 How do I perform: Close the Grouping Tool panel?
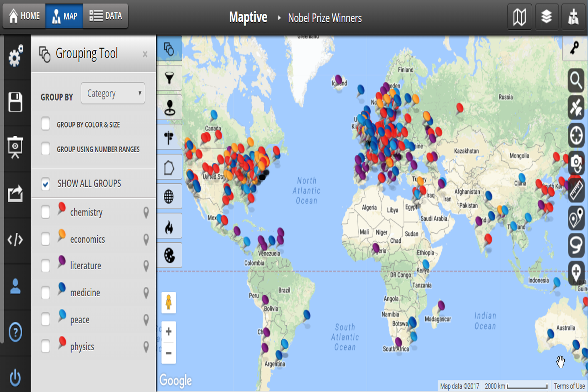click(145, 54)
